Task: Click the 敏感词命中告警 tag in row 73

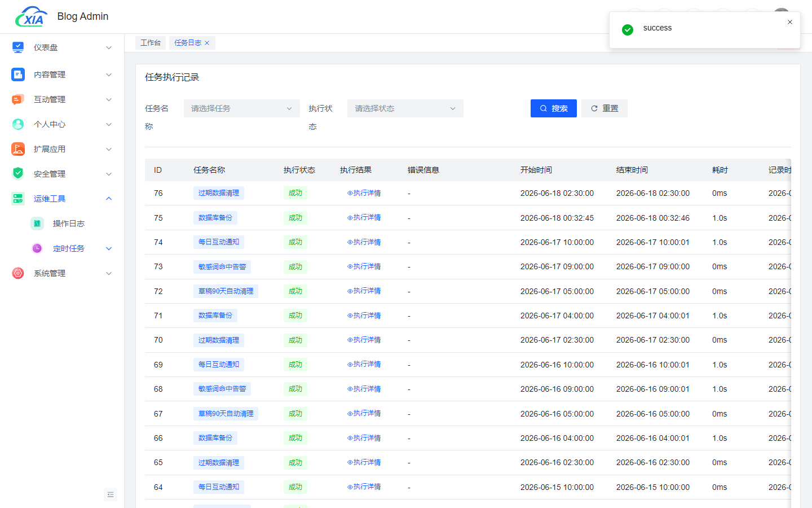Action: tap(222, 267)
